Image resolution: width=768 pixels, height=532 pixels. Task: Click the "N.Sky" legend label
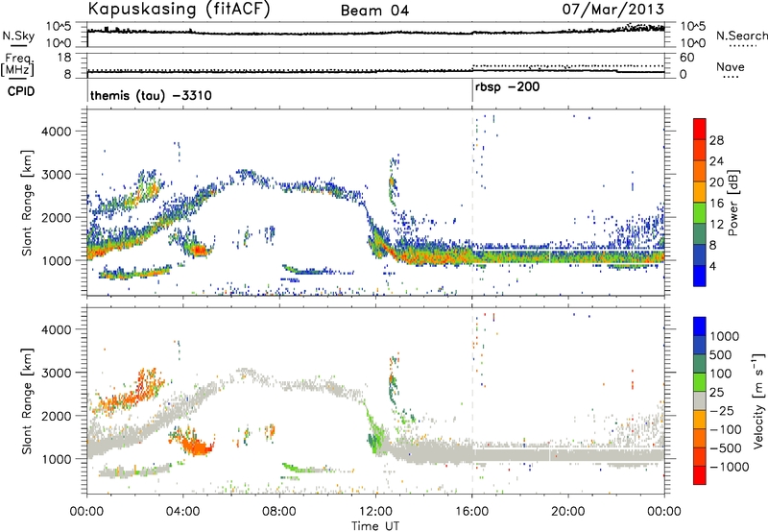click(18, 36)
